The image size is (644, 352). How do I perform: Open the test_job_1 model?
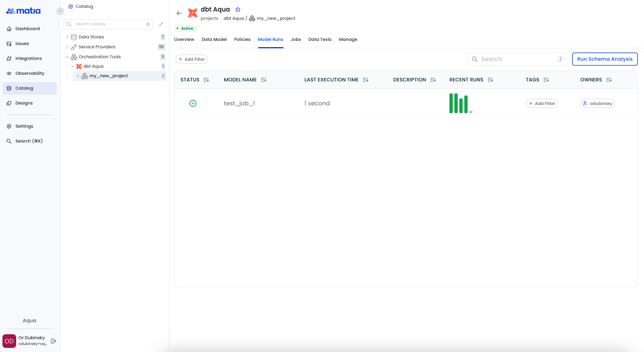[x=239, y=103]
